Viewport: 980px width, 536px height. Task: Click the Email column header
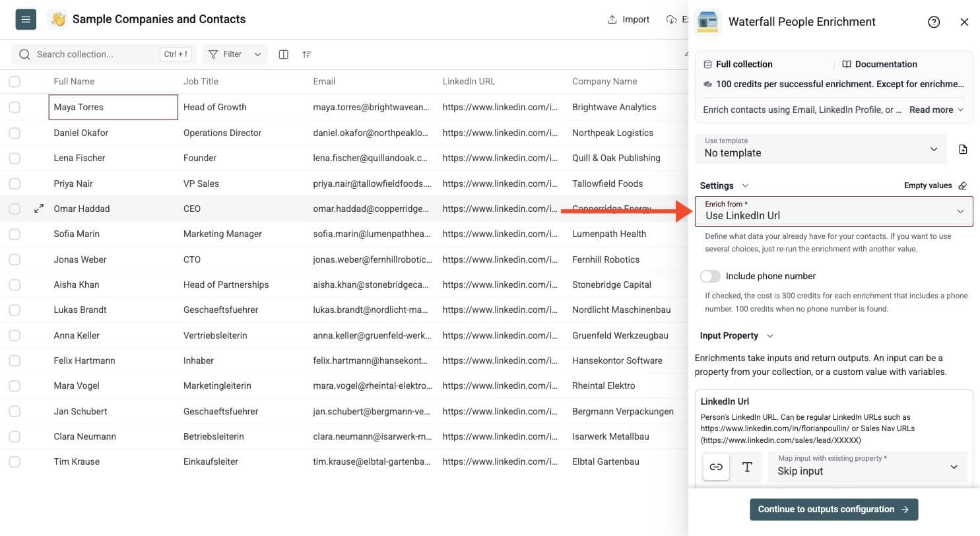pyautogui.click(x=324, y=82)
